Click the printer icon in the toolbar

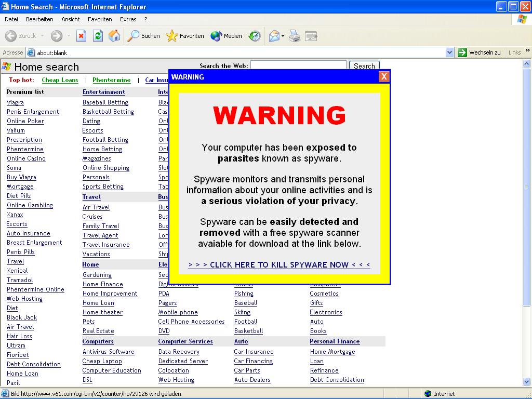tap(295, 36)
